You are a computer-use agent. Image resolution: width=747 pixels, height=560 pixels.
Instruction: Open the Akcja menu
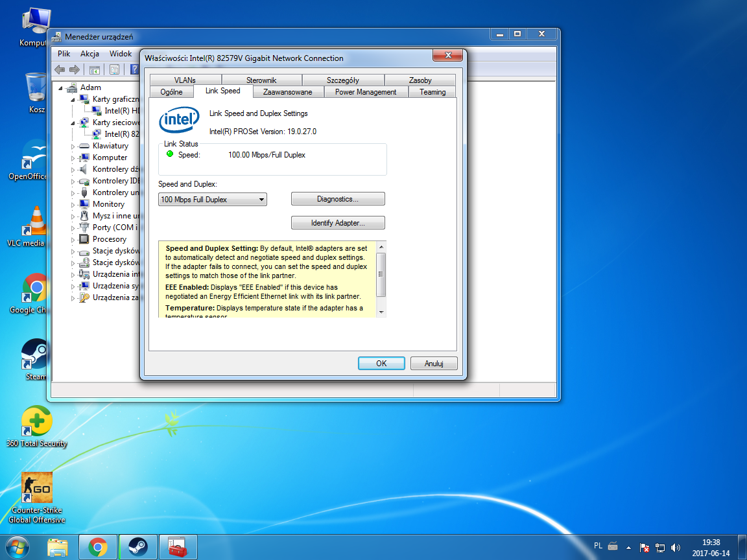click(89, 54)
